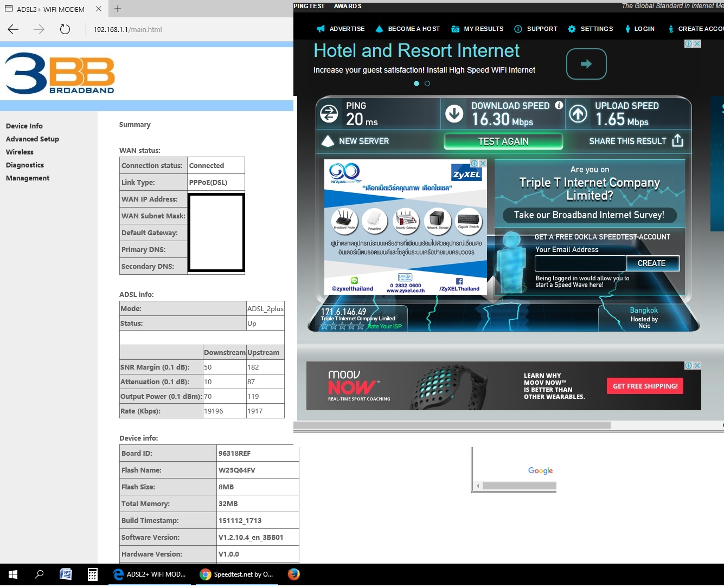Click the Google logo in the frame

click(541, 470)
